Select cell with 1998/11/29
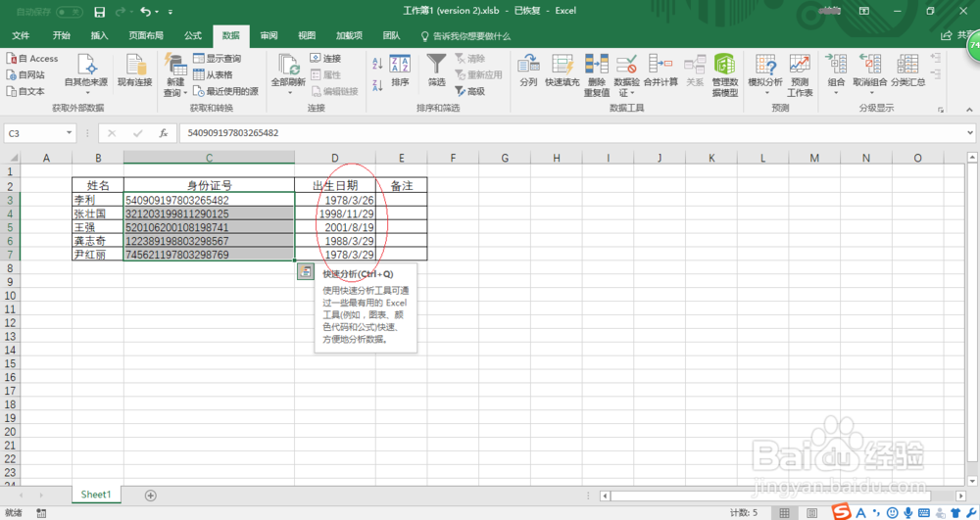The image size is (980, 520). [335, 213]
